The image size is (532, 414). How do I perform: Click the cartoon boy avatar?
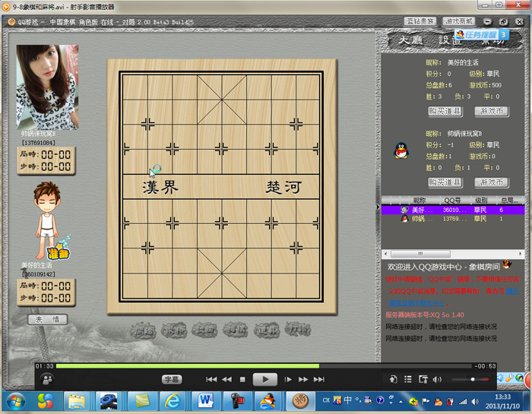click(x=47, y=219)
